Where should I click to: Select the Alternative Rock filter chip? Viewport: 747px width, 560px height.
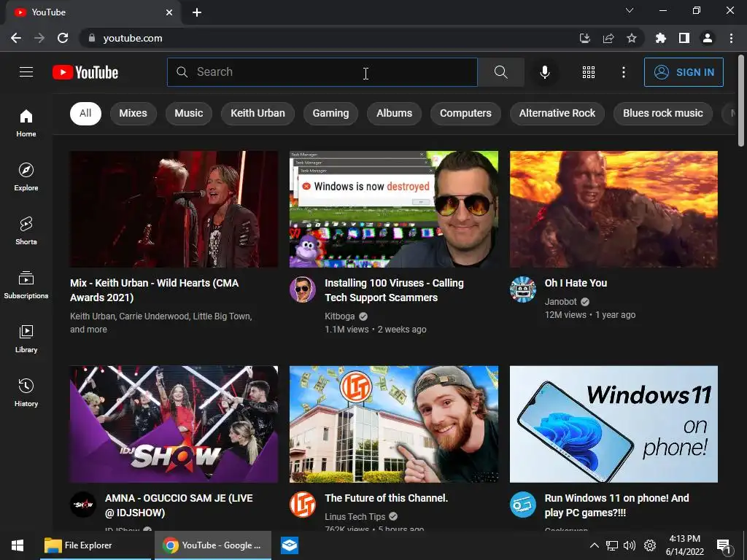coord(557,113)
